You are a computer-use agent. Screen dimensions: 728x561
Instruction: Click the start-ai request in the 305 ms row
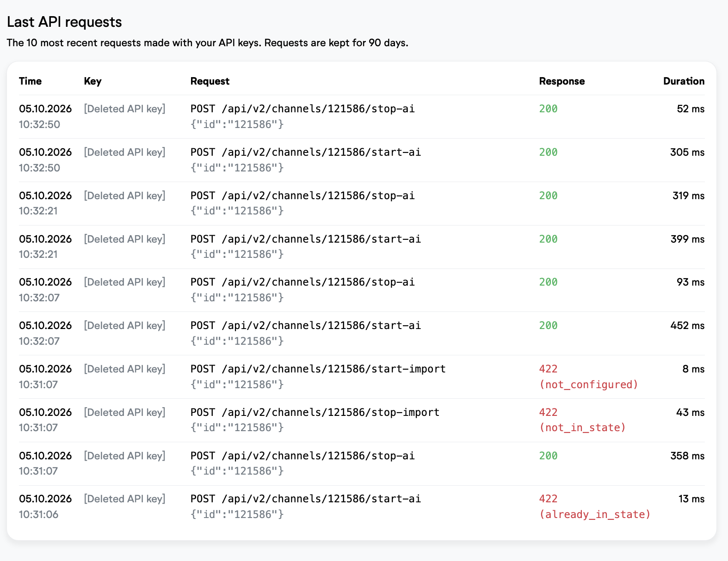click(x=306, y=152)
